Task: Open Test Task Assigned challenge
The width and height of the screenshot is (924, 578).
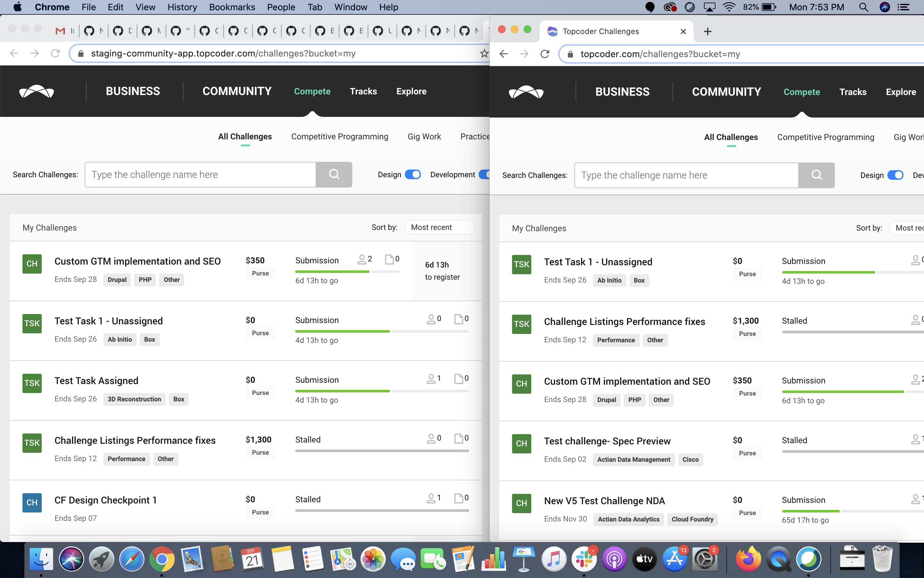Action: click(96, 381)
